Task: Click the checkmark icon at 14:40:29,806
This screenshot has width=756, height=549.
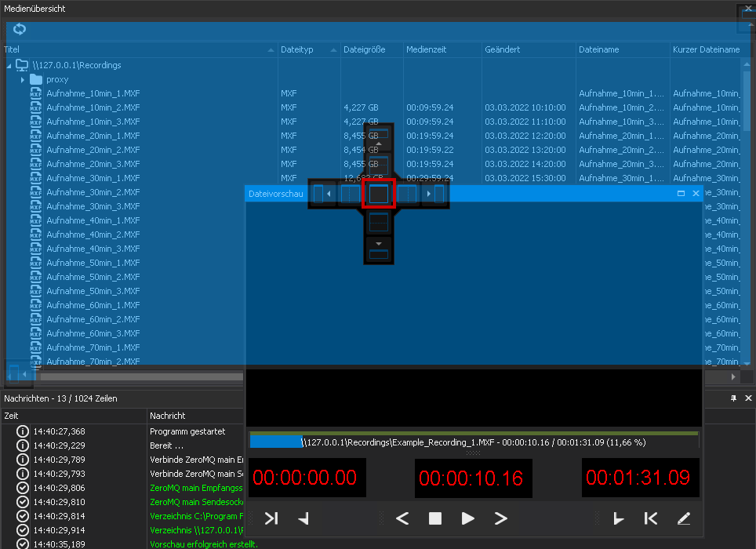Action: pyautogui.click(x=23, y=488)
